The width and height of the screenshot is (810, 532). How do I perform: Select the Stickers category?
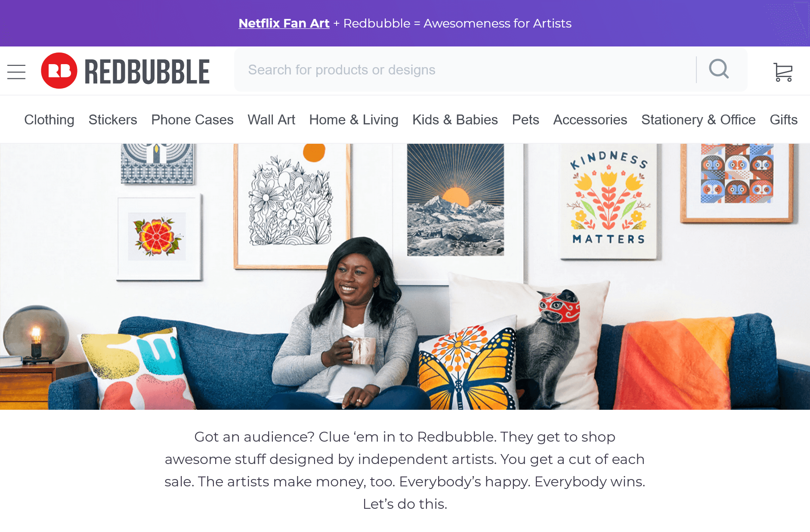click(x=113, y=120)
